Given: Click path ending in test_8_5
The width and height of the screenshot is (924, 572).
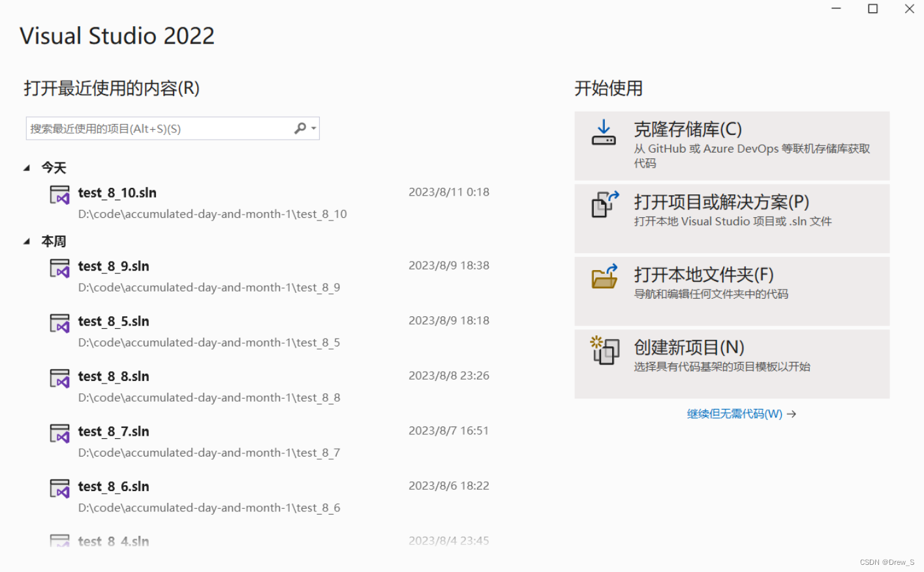Looking at the screenshot, I should [x=209, y=342].
